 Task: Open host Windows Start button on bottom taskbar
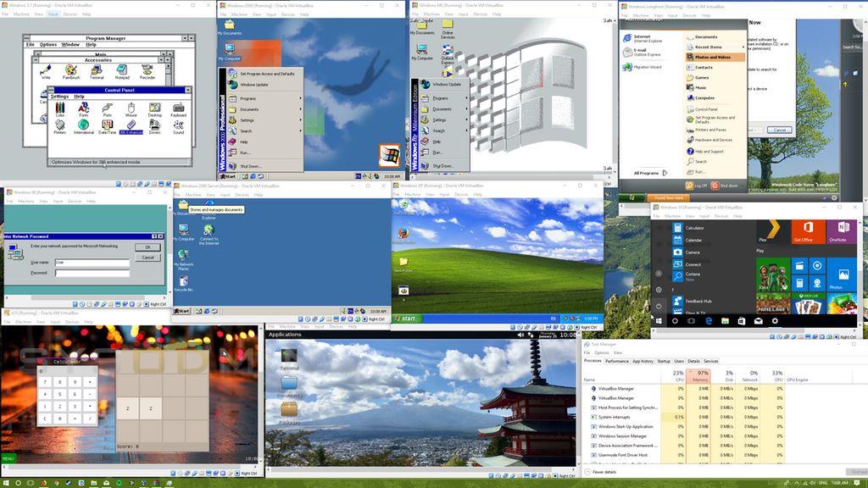point(6,483)
